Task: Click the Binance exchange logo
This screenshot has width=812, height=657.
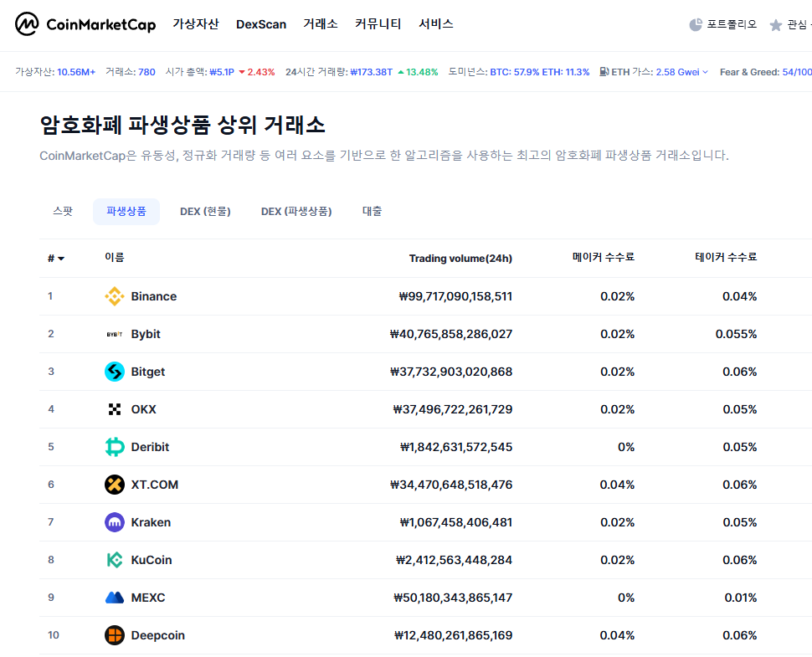Action: [115, 296]
